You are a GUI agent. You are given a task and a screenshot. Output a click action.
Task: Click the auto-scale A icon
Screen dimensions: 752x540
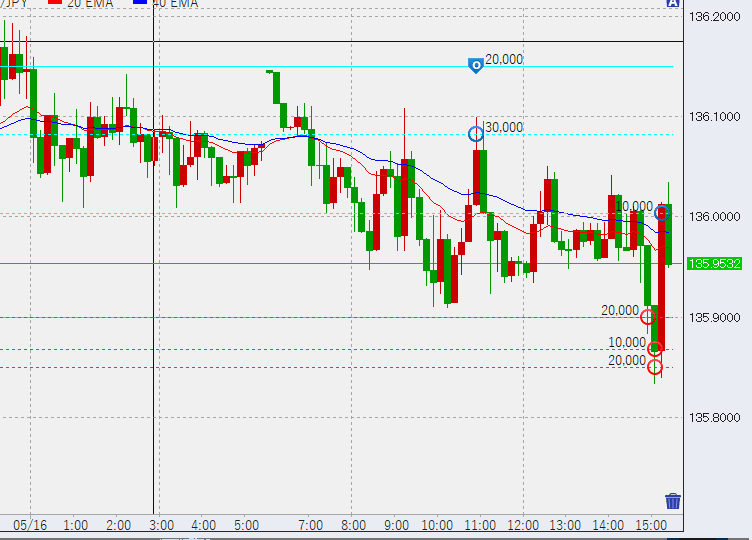(673, 4)
